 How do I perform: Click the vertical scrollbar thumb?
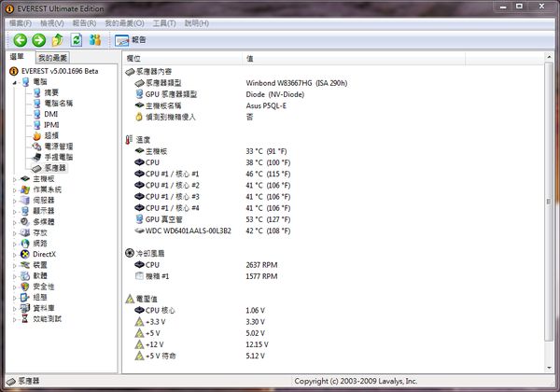549,202
